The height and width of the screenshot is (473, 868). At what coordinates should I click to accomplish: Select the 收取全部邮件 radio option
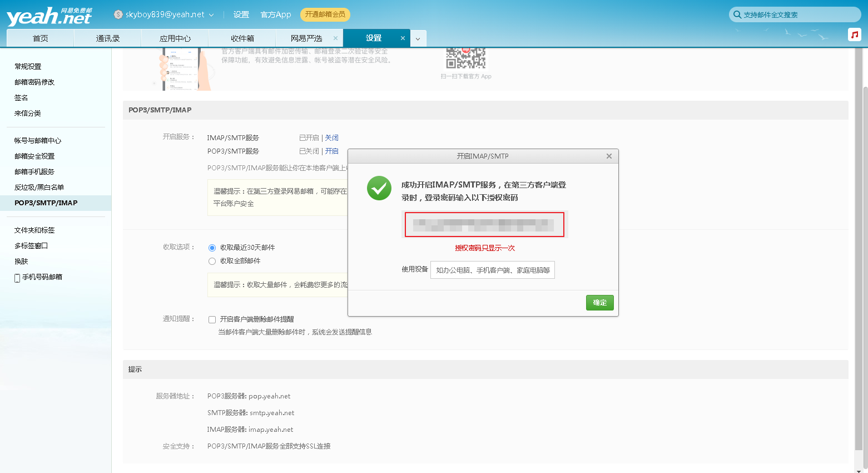(212, 261)
